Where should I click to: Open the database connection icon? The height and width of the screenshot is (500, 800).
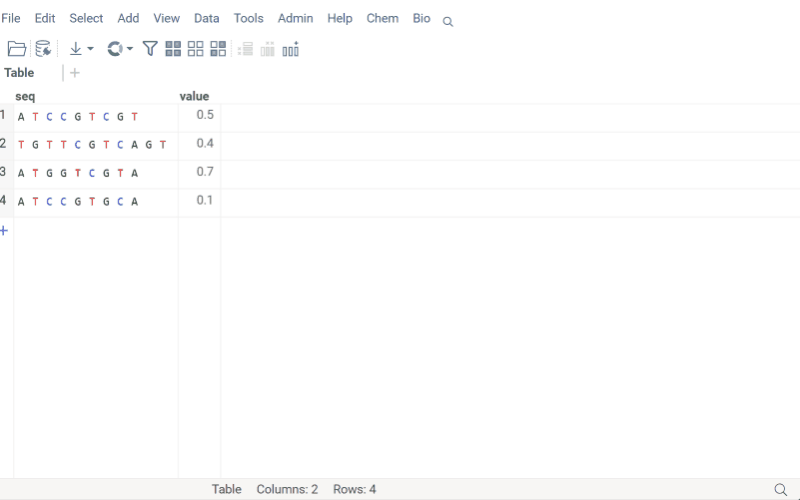[x=43, y=48]
